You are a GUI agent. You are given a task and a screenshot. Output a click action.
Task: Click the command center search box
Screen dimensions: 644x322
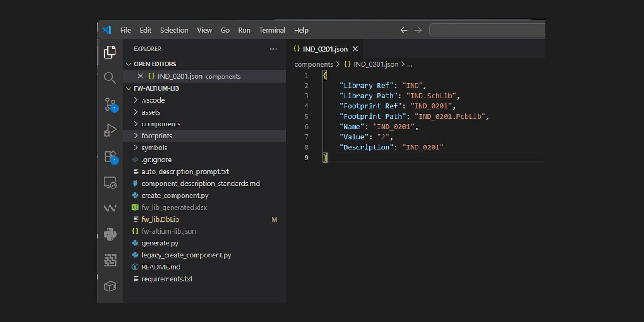[x=487, y=30]
